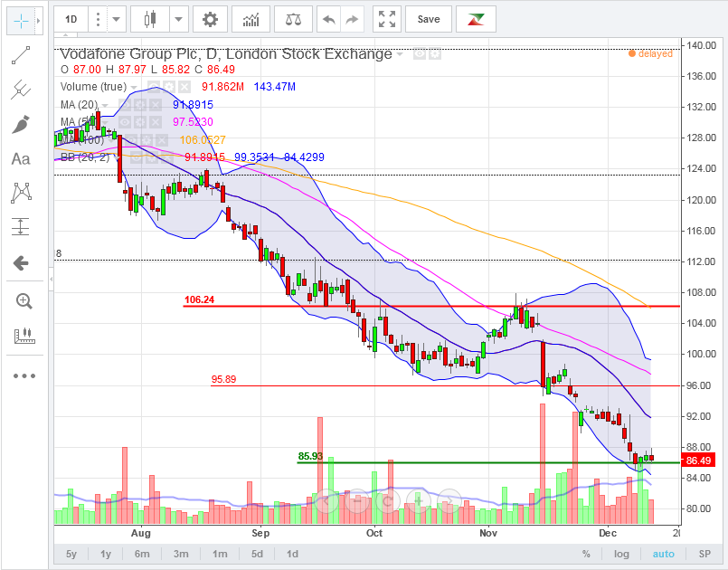This screenshot has height=570, width=728.
Task: Click the MA (20) value 91.8915
Action: [x=193, y=105]
